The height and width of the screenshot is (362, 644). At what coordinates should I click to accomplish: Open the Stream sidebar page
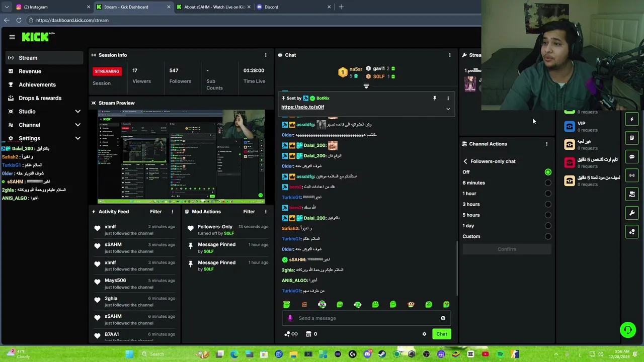(x=44, y=58)
